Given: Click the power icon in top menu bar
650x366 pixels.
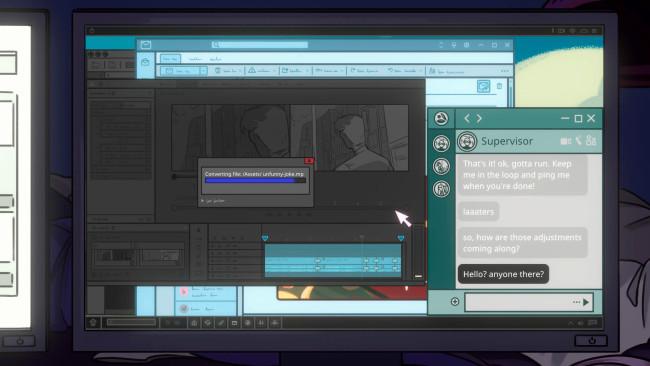Looking at the screenshot, I should 92,31.
